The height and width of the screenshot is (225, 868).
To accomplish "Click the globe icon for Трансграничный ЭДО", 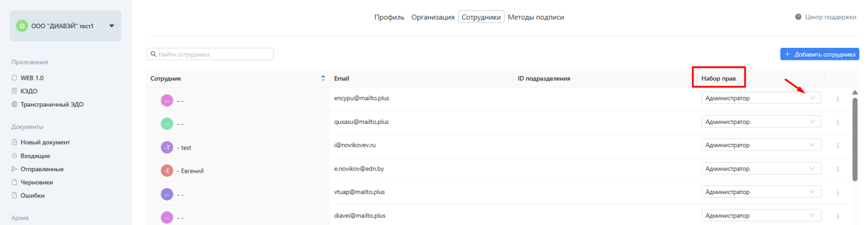I will 15,104.
